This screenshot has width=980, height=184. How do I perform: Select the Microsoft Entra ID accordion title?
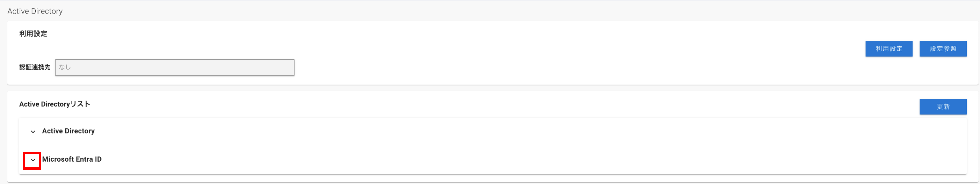click(x=72, y=159)
